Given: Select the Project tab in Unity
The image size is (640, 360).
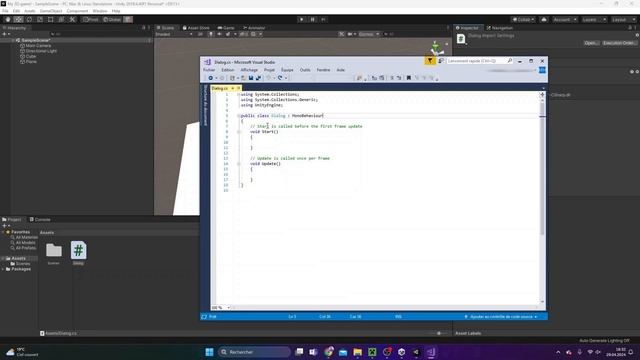Looking at the screenshot, I should (x=12, y=220).
